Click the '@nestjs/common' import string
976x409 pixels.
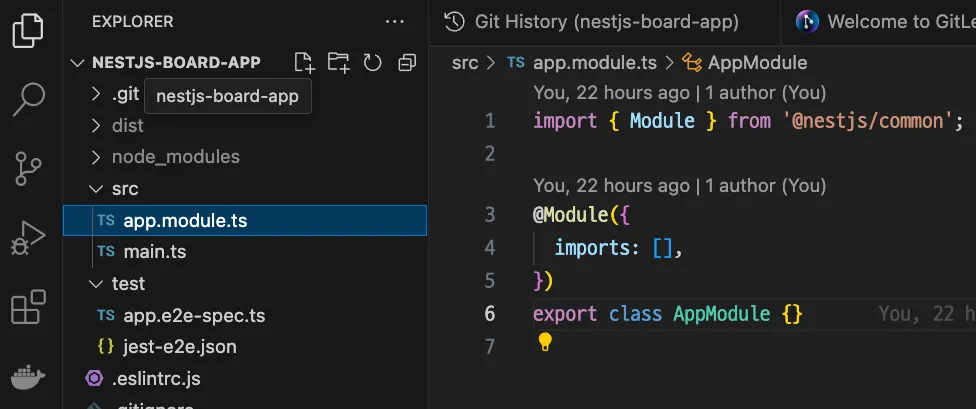[x=868, y=121]
